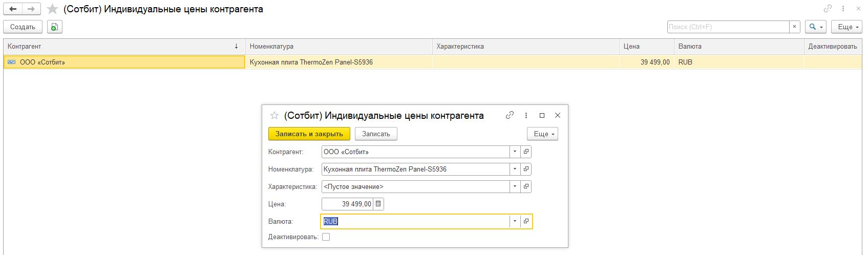Toggle the Деактивировать checkbox
Viewport: 868px width, 255px height.
point(326,237)
